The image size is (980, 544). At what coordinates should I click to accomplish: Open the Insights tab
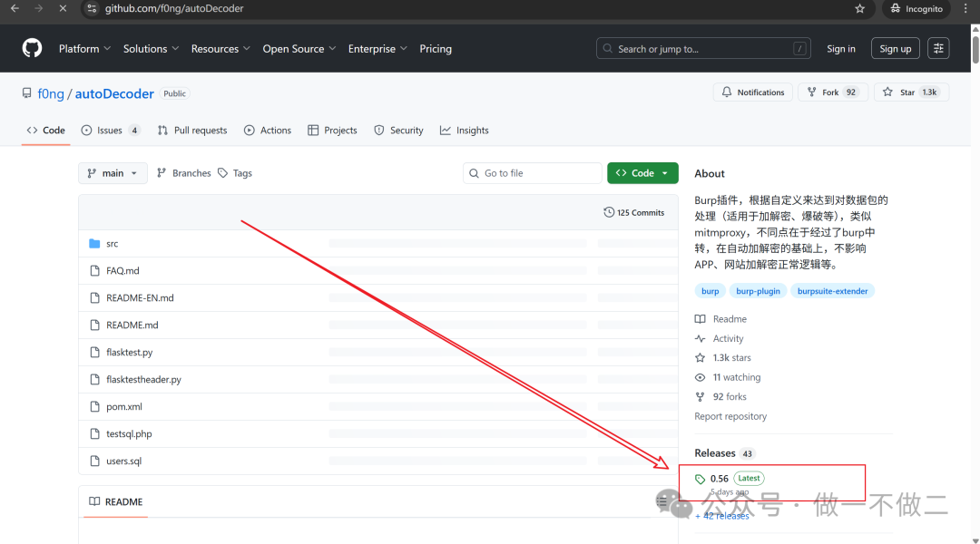click(x=465, y=130)
